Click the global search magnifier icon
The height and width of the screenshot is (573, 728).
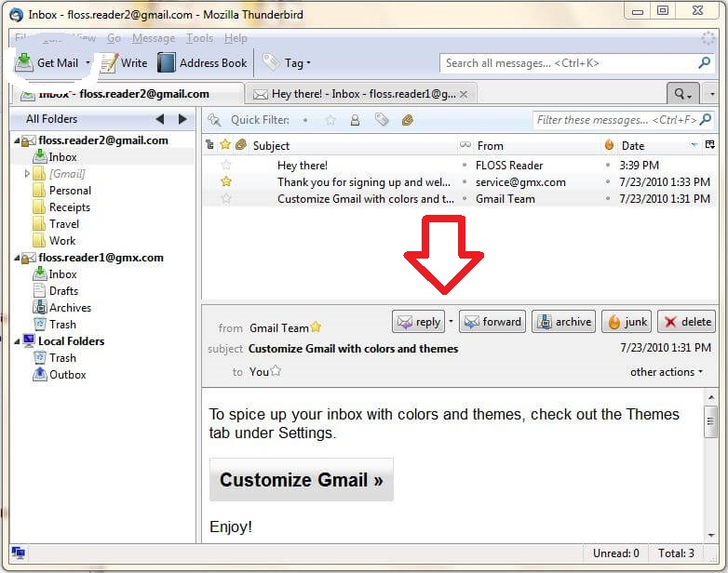[705, 62]
